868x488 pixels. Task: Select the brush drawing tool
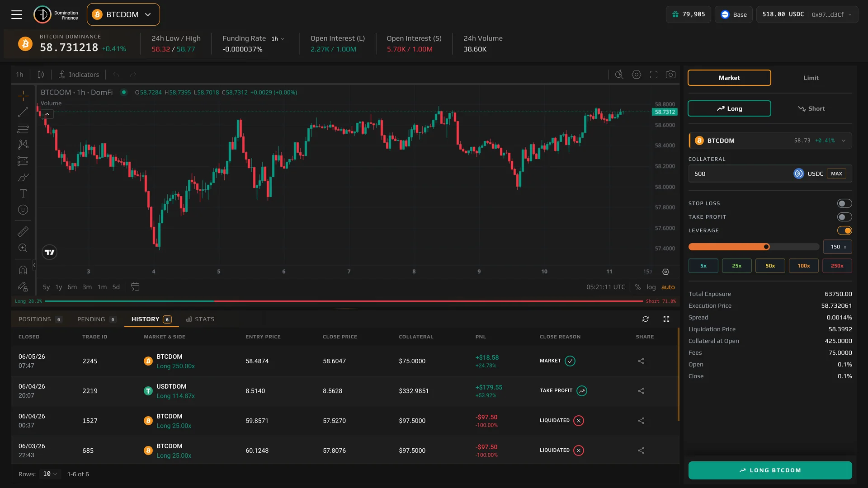coord(23,177)
